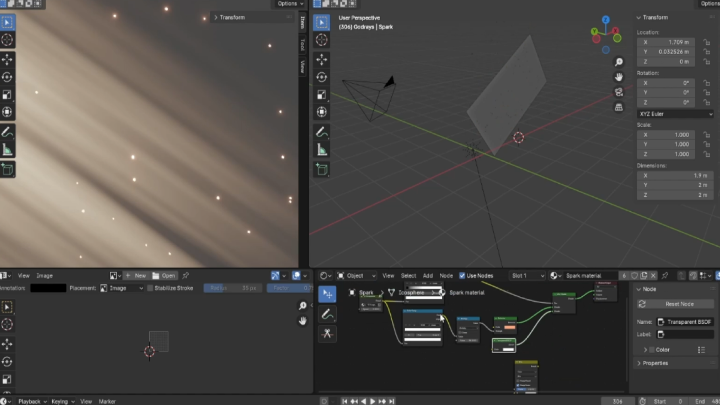720x405 pixels.
Task: Toggle camera view icon in the 3D viewport
Action: coord(619,92)
